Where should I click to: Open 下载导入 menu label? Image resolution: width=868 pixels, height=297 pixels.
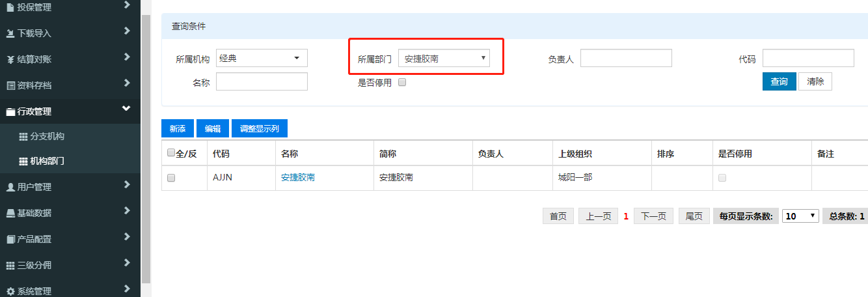[x=34, y=33]
